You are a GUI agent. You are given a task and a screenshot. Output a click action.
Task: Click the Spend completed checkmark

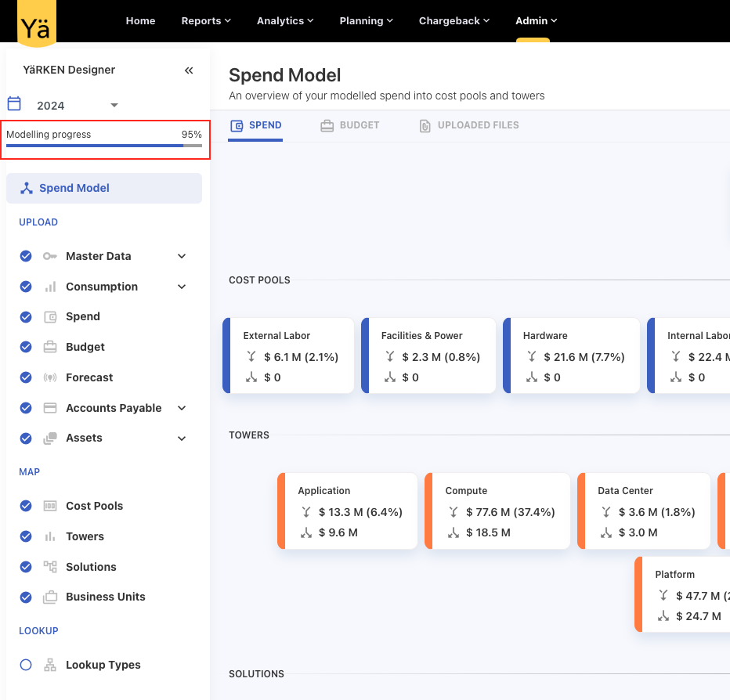point(26,317)
